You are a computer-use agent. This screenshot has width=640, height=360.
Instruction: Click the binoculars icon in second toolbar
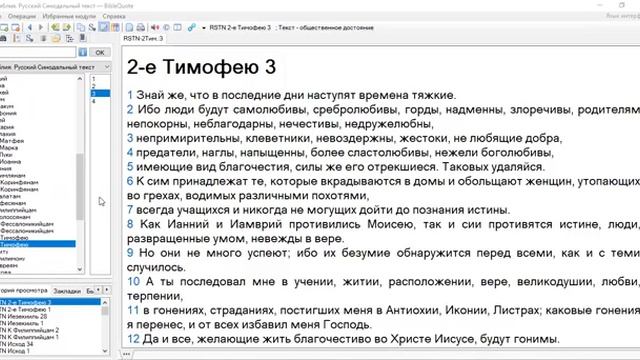coord(3,38)
